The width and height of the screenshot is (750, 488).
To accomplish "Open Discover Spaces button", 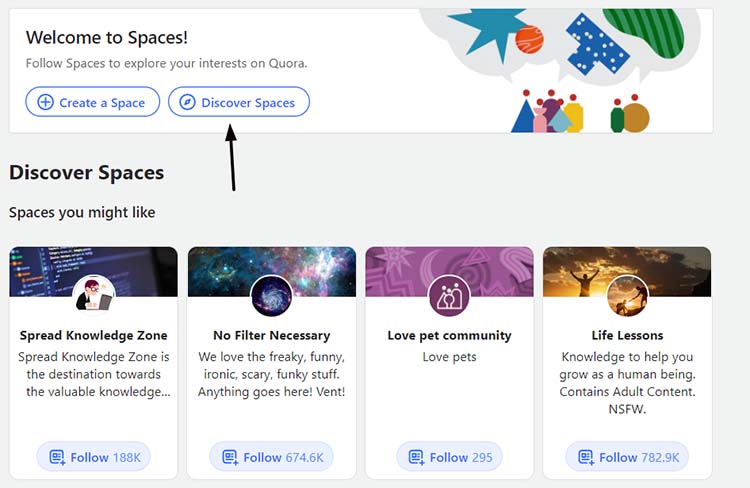I will [239, 101].
